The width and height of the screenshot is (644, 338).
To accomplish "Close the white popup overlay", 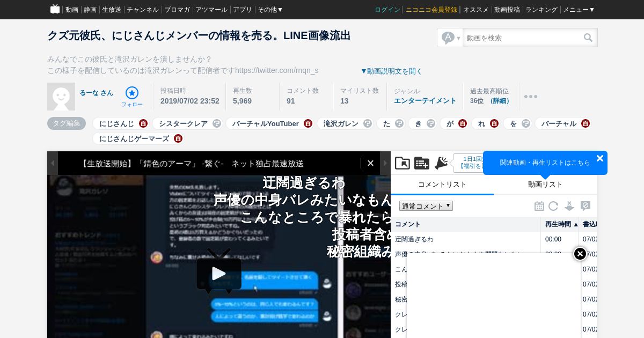I will [580, 254].
